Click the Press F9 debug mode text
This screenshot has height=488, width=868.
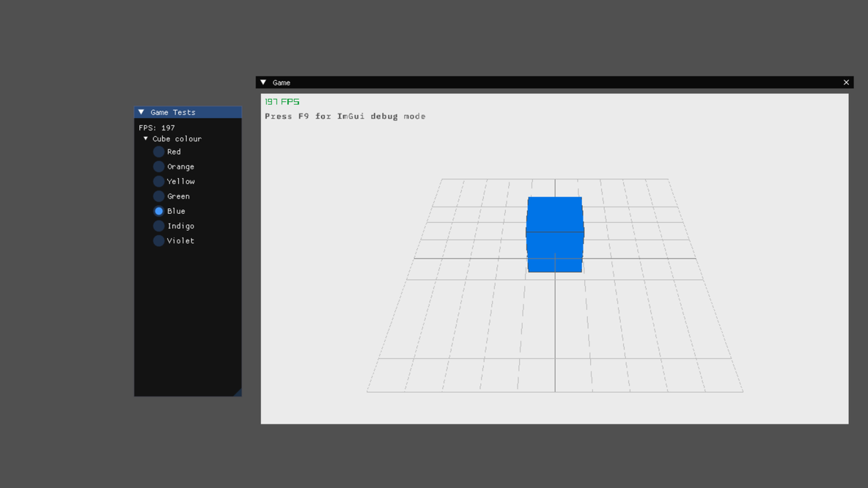(x=345, y=117)
